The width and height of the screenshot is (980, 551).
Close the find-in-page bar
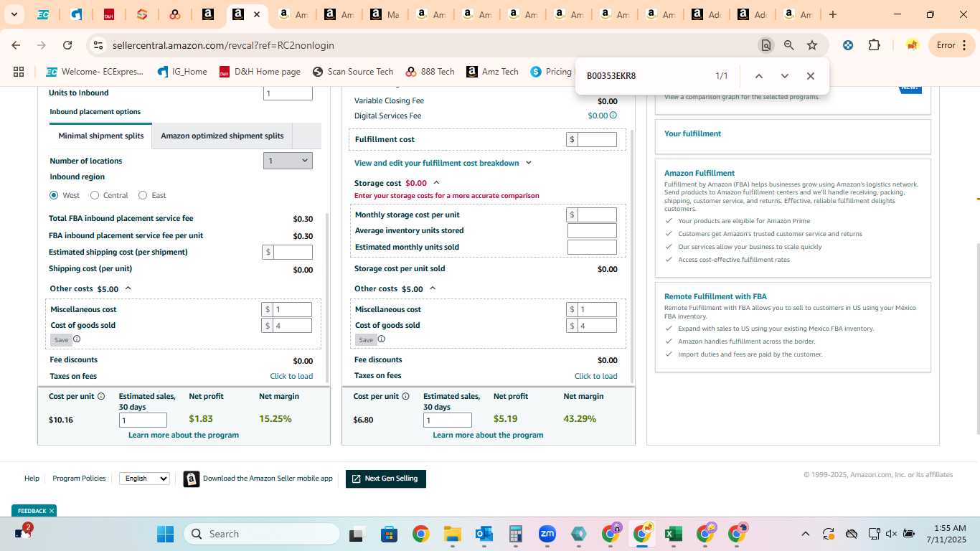coord(811,76)
